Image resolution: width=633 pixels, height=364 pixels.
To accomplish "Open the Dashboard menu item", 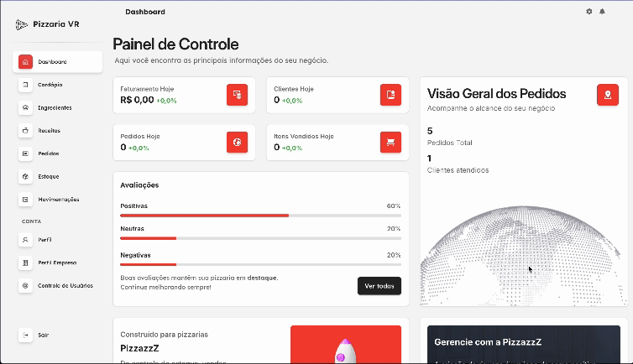I will 57,62.
